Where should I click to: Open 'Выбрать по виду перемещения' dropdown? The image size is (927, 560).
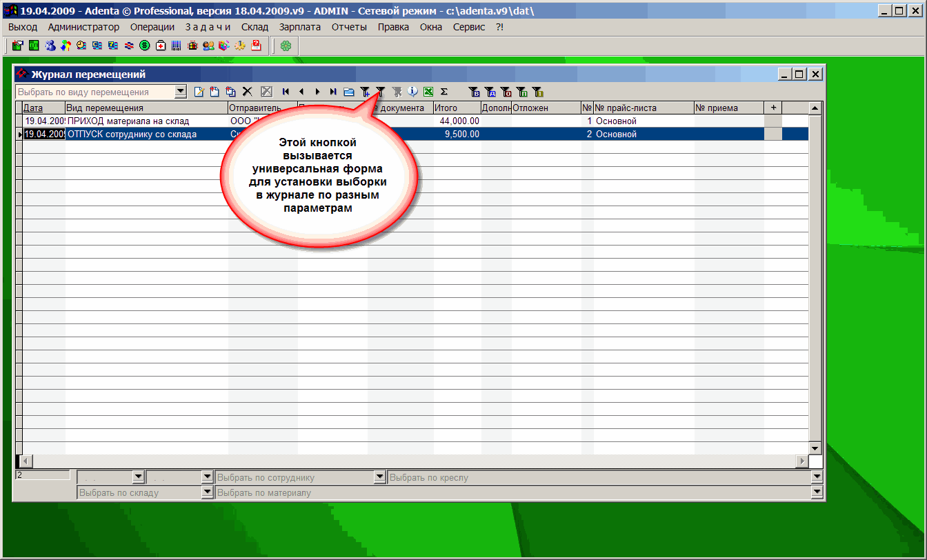coord(181,92)
